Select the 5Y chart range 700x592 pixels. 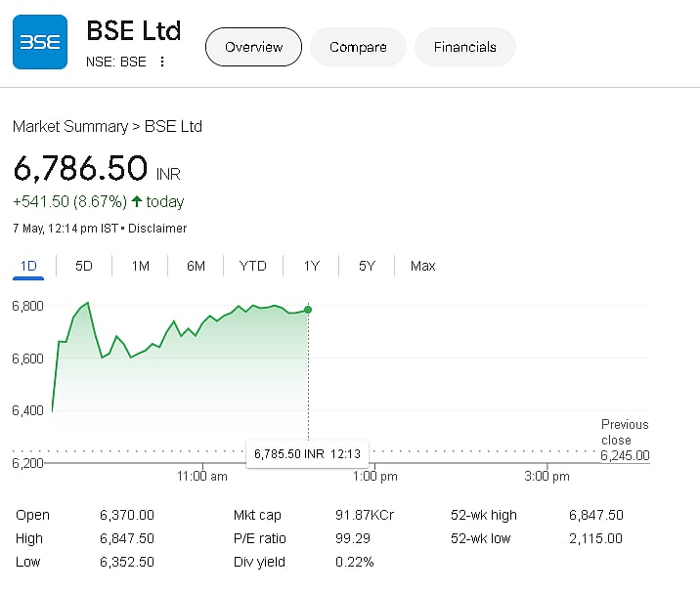[x=367, y=266]
